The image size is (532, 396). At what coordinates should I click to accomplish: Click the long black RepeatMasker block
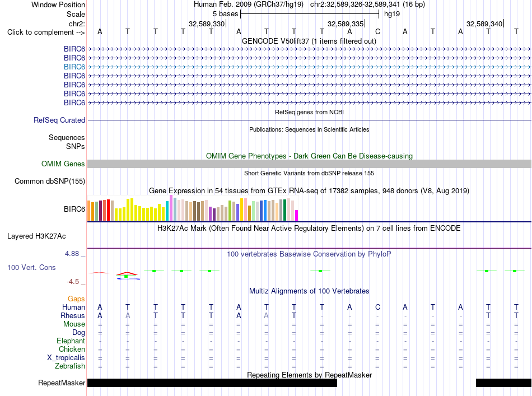pyautogui.click(x=212, y=383)
